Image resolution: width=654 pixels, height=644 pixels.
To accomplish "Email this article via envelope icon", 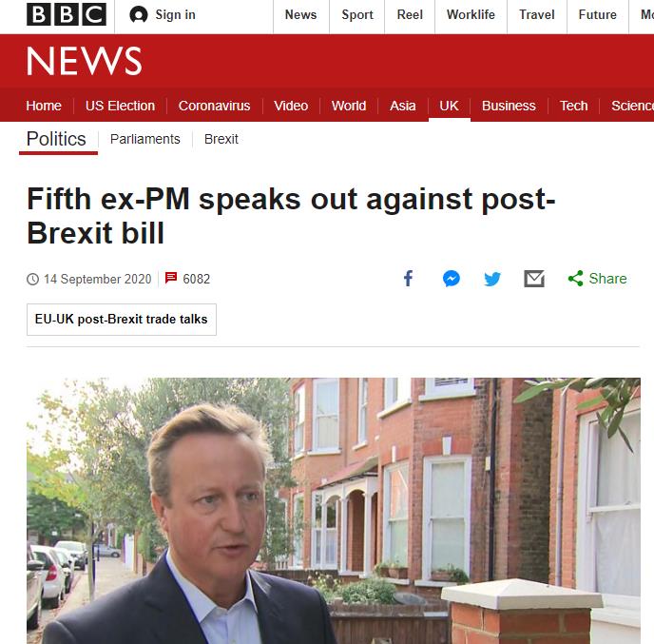I will 534,279.
